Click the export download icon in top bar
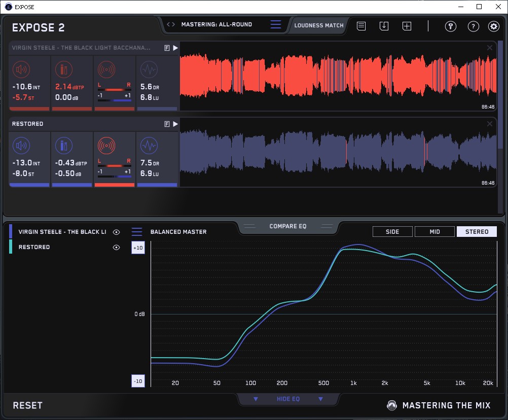This screenshot has height=420, width=508. 384,26
